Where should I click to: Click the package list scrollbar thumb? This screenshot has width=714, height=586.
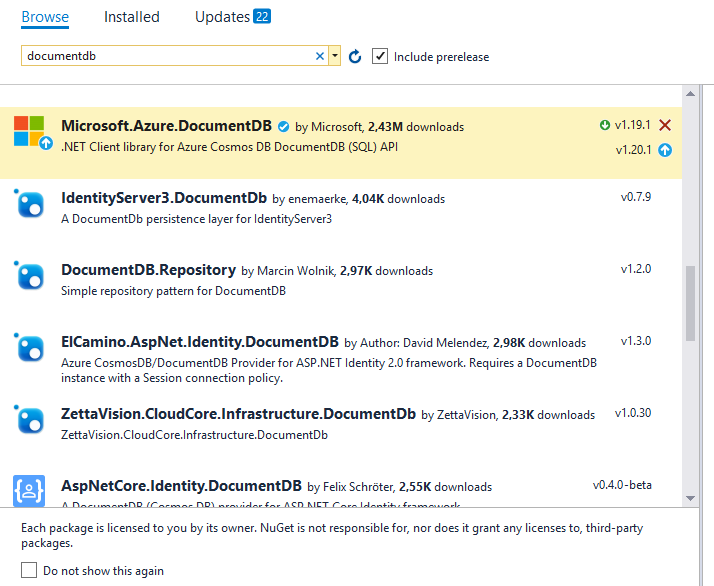coord(690,303)
